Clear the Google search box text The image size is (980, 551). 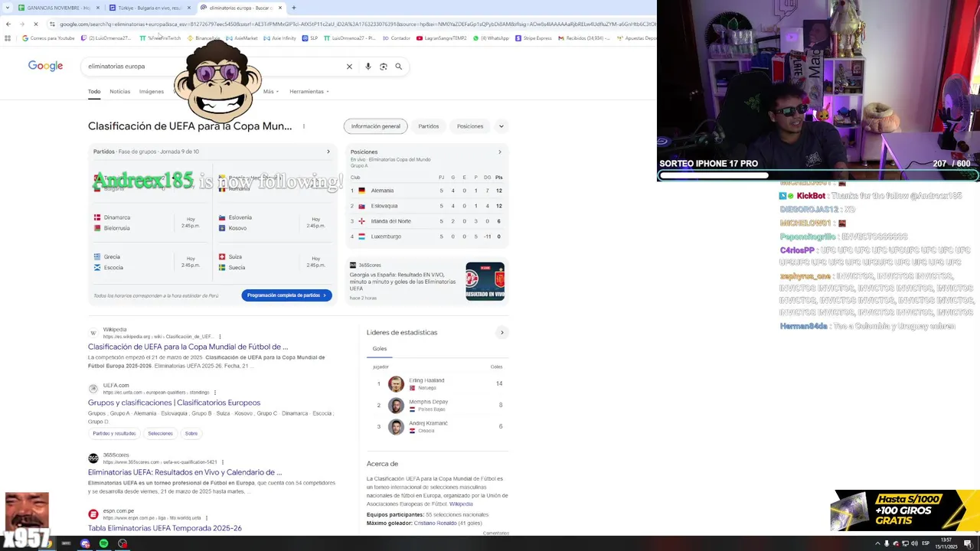coord(349,67)
